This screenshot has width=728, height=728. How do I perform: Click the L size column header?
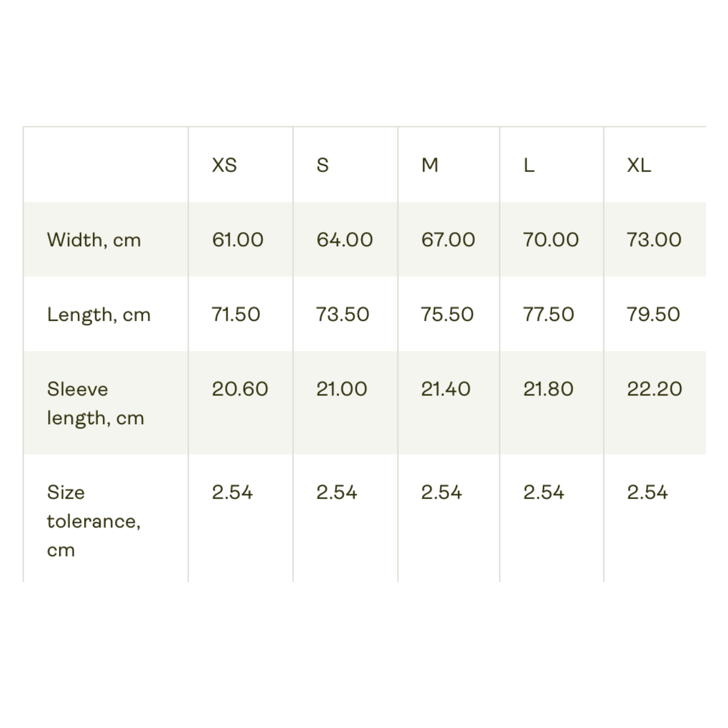[x=529, y=165]
